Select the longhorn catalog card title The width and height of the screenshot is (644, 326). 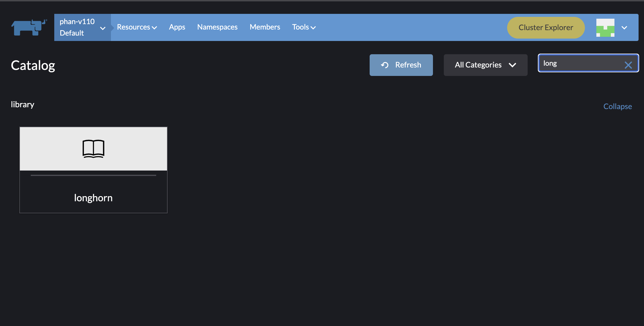tap(93, 198)
